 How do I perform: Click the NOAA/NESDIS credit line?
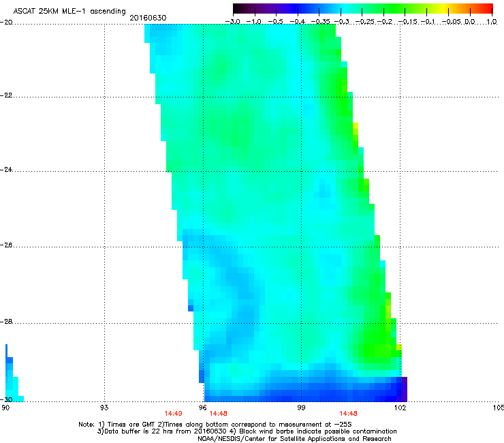295,439
